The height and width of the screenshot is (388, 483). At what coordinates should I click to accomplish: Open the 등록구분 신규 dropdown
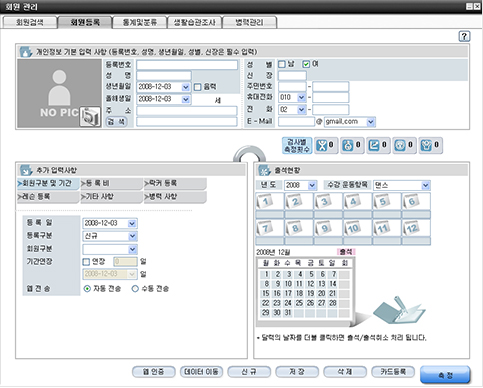tap(132, 236)
